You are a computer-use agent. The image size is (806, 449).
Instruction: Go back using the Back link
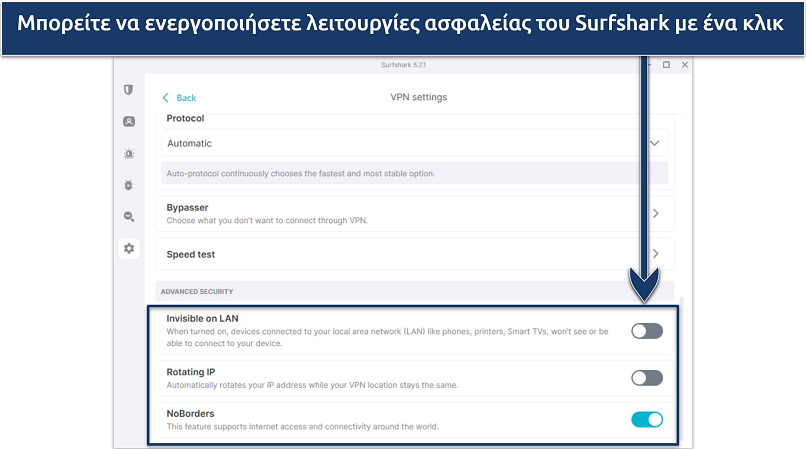pos(186,98)
